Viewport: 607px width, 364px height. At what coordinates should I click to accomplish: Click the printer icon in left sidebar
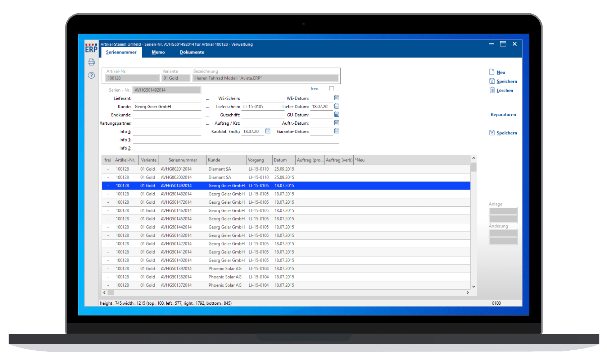tap(91, 62)
